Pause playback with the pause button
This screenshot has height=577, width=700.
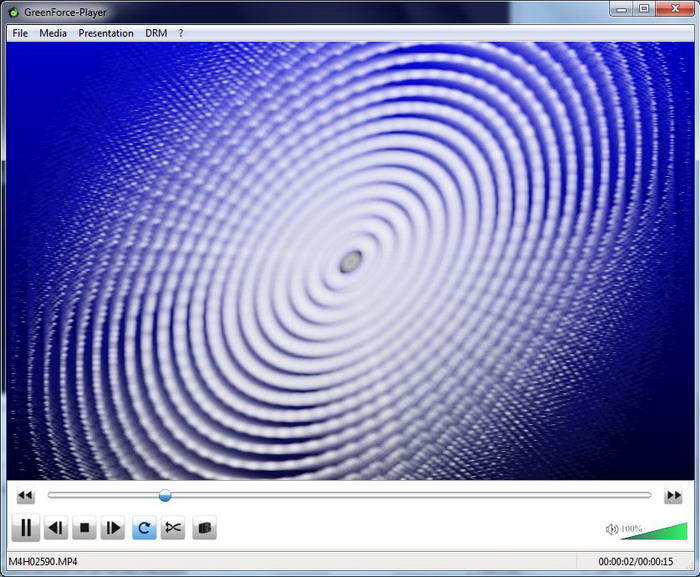(x=25, y=527)
